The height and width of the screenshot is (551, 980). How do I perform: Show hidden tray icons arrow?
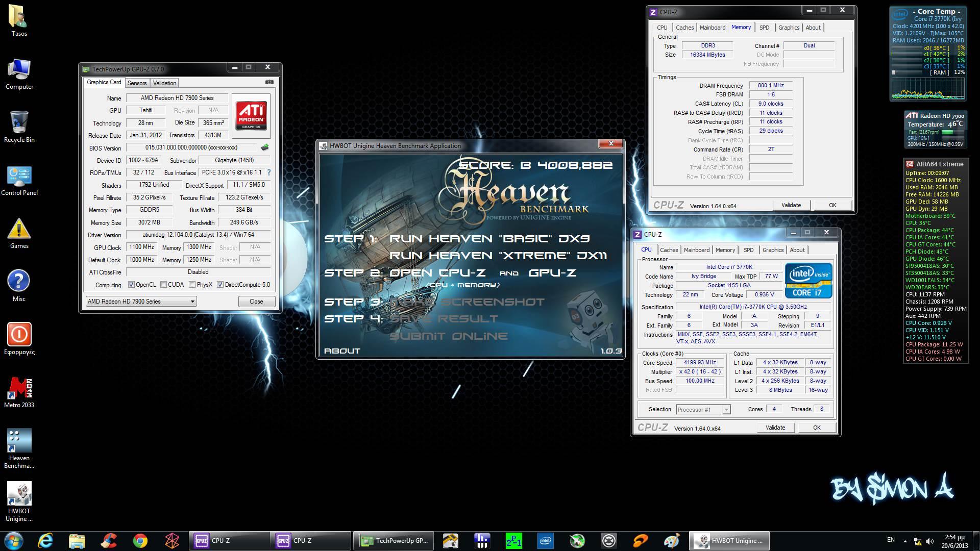(x=905, y=541)
